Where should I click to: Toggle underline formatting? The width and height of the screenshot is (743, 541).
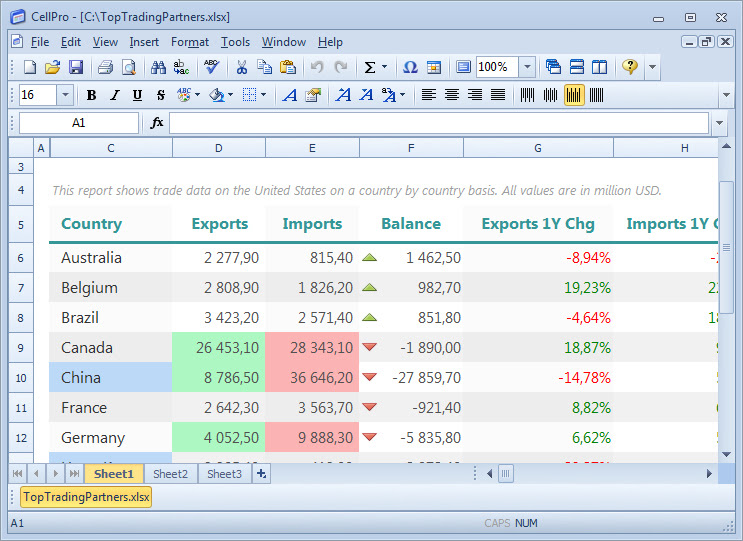(137, 95)
